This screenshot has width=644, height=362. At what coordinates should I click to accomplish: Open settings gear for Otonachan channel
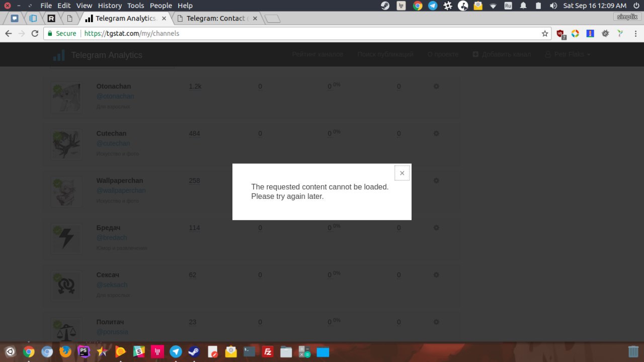click(436, 86)
